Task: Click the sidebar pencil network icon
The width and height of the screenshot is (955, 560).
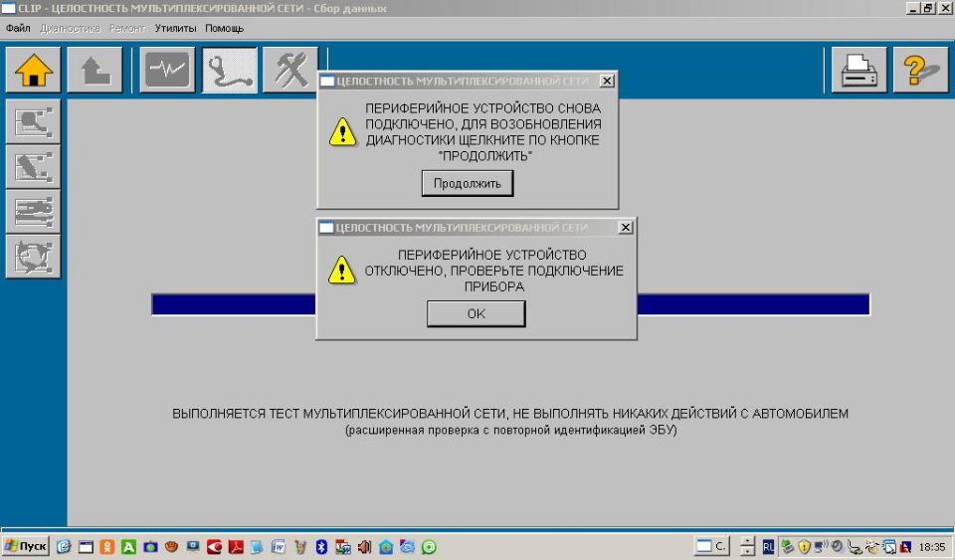Action: pyautogui.click(x=33, y=166)
